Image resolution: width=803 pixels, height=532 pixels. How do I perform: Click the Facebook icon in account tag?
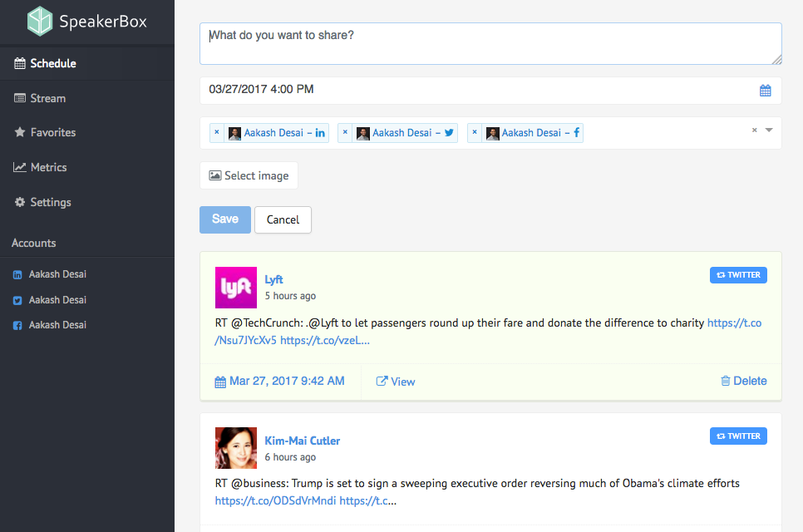577,133
